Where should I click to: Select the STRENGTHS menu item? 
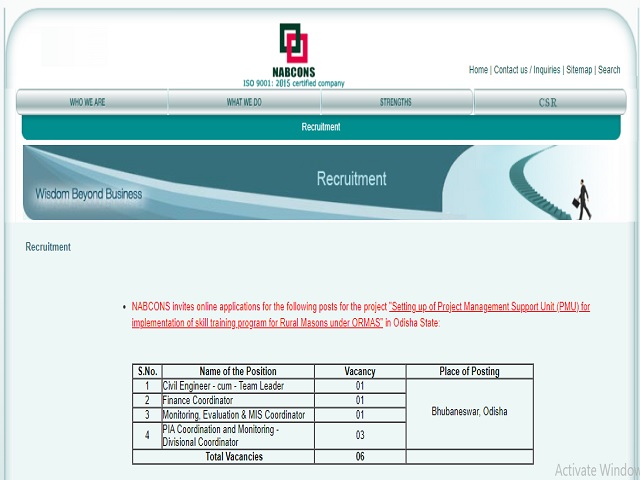[396, 102]
